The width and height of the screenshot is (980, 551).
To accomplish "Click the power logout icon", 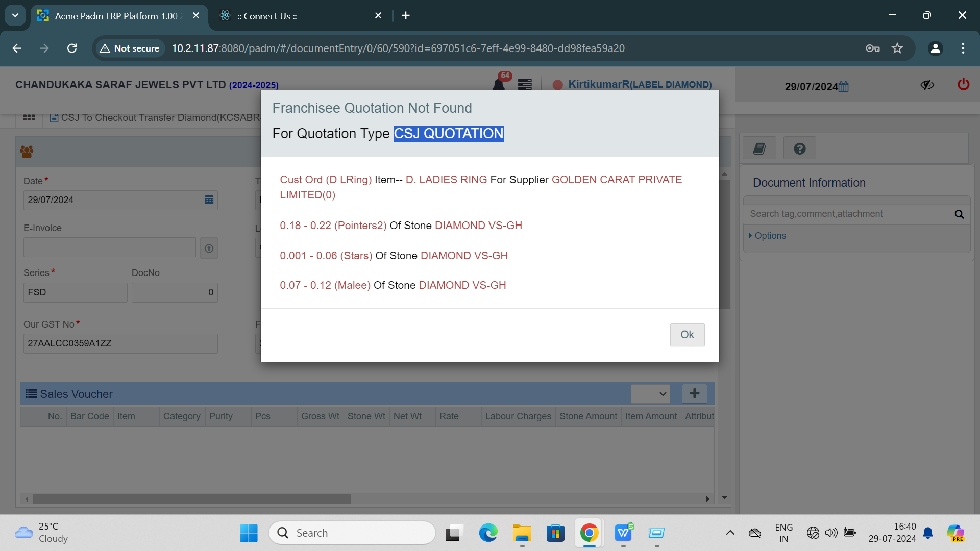I will click(x=963, y=84).
